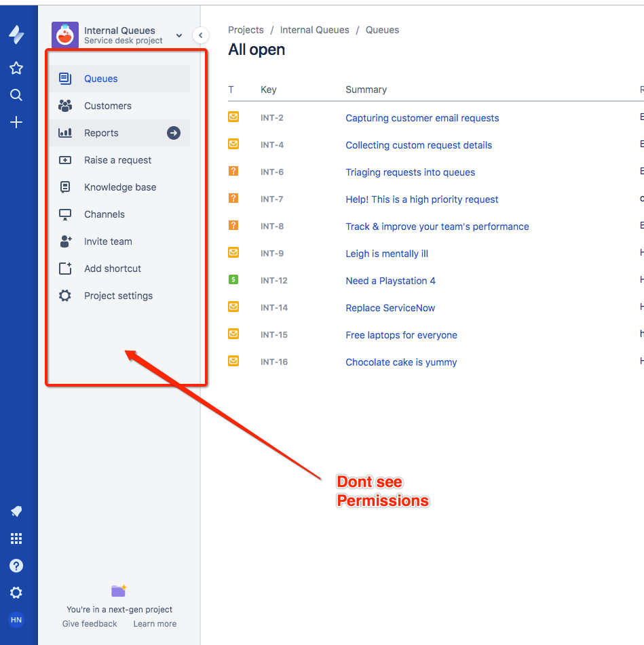644x645 pixels.
Task: Open the HN profile avatar
Action: [16, 620]
